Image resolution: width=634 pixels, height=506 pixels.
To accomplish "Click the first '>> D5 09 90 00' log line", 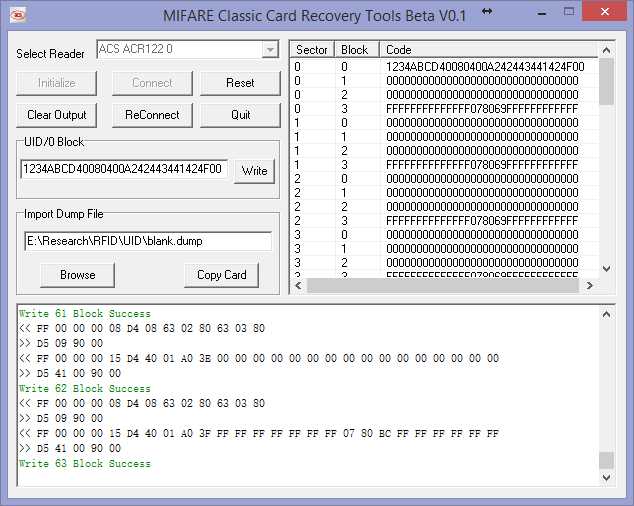I will pyautogui.click(x=61, y=343).
